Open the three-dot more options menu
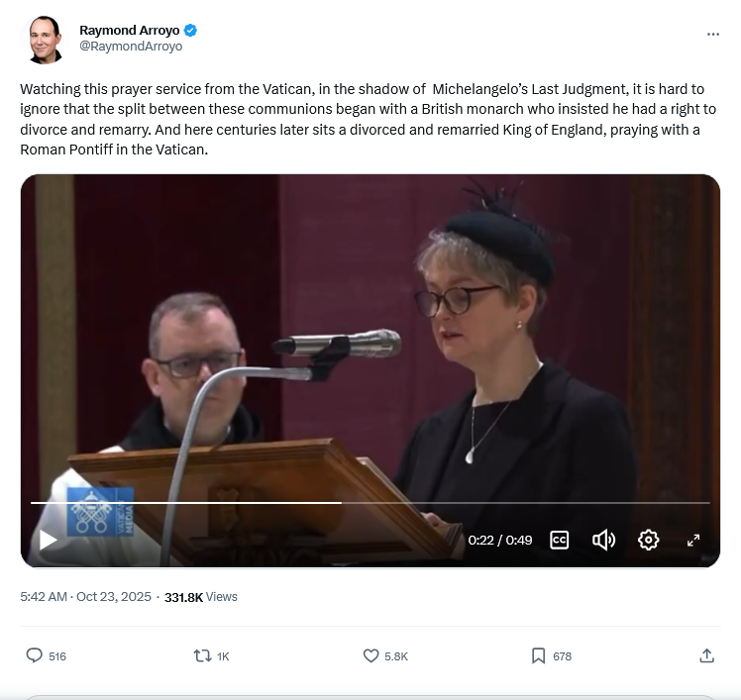Screen dimensions: 741x700 [x=712, y=34]
